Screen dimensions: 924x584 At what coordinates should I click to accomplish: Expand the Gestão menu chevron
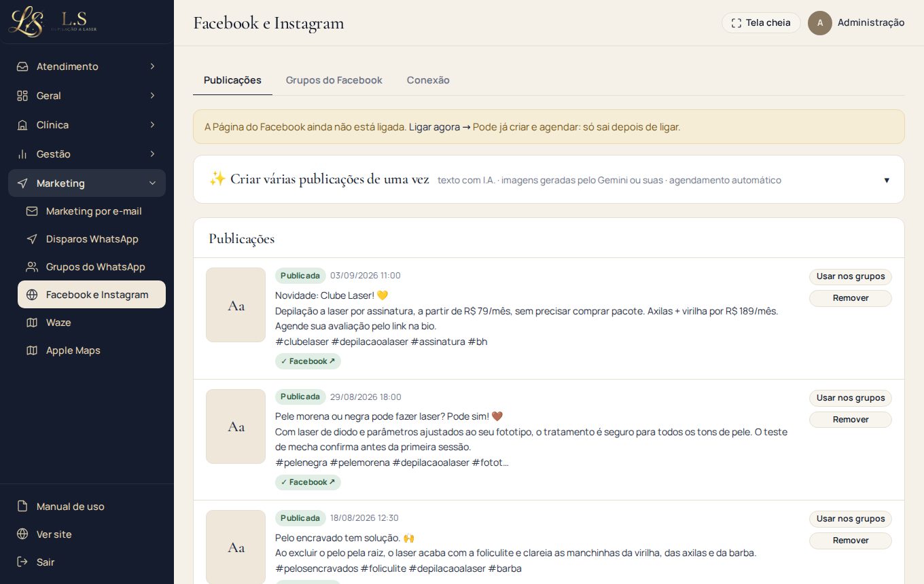click(152, 154)
